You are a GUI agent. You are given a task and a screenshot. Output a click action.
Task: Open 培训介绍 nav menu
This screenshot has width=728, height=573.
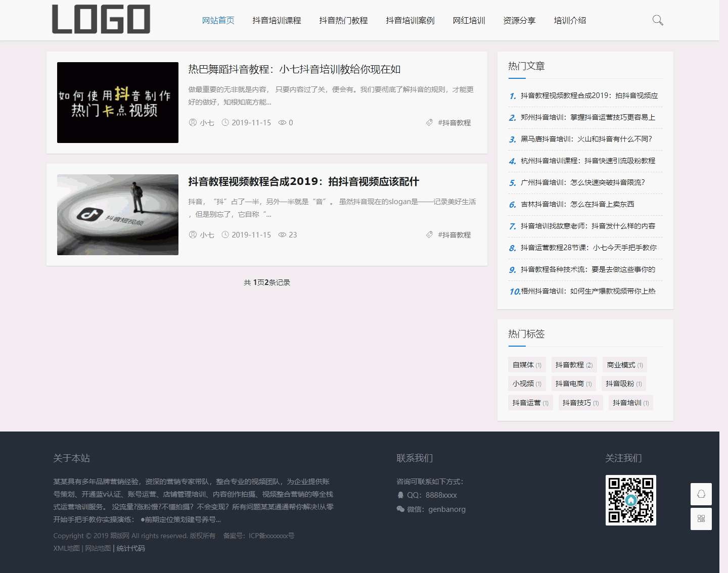click(570, 21)
